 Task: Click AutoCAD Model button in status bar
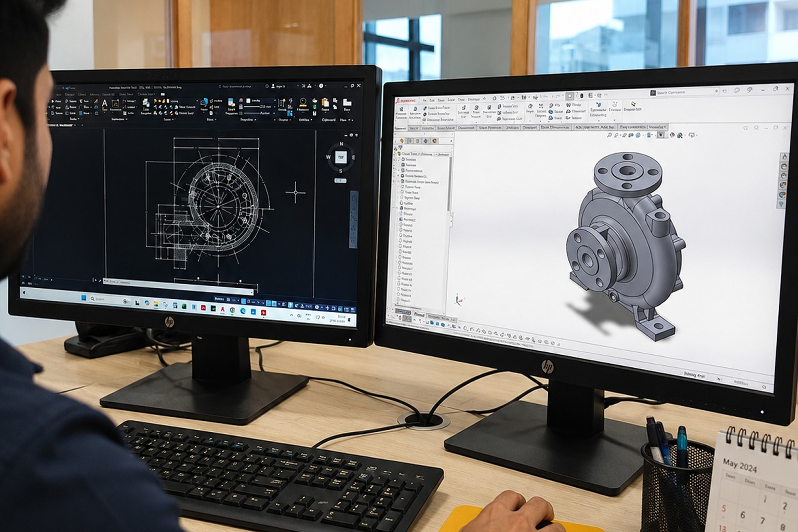click(x=219, y=299)
